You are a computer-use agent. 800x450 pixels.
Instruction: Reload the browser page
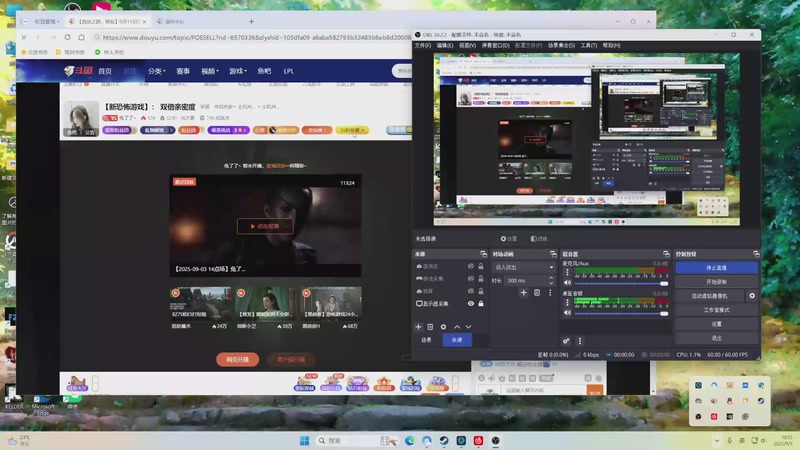(x=67, y=37)
